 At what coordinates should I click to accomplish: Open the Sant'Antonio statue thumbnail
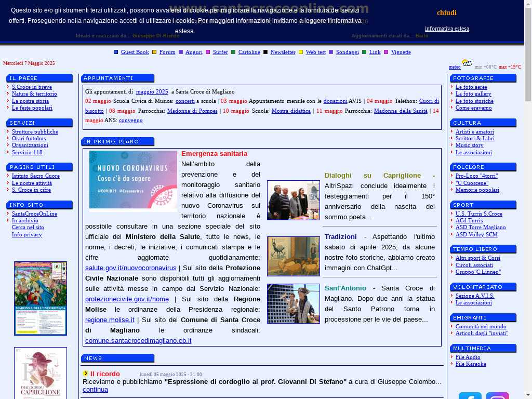coord(294,303)
